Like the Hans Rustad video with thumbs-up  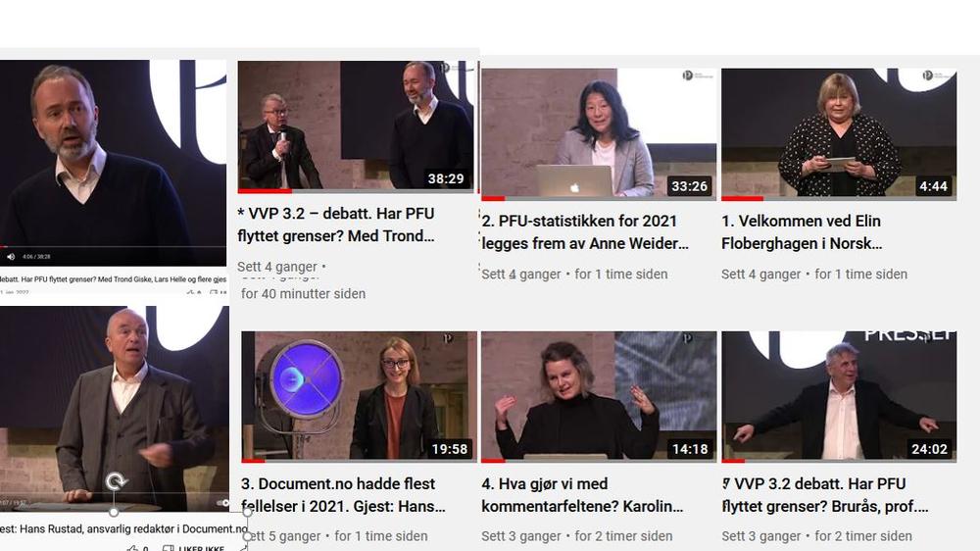tap(133, 548)
